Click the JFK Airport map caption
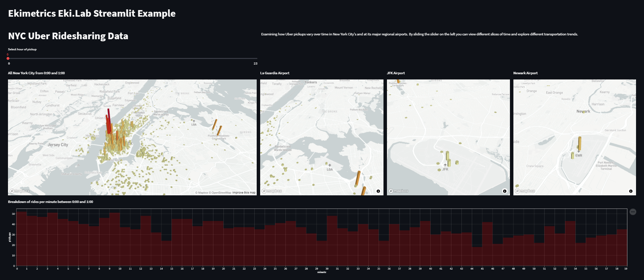644x280 pixels. (x=396, y=73)
